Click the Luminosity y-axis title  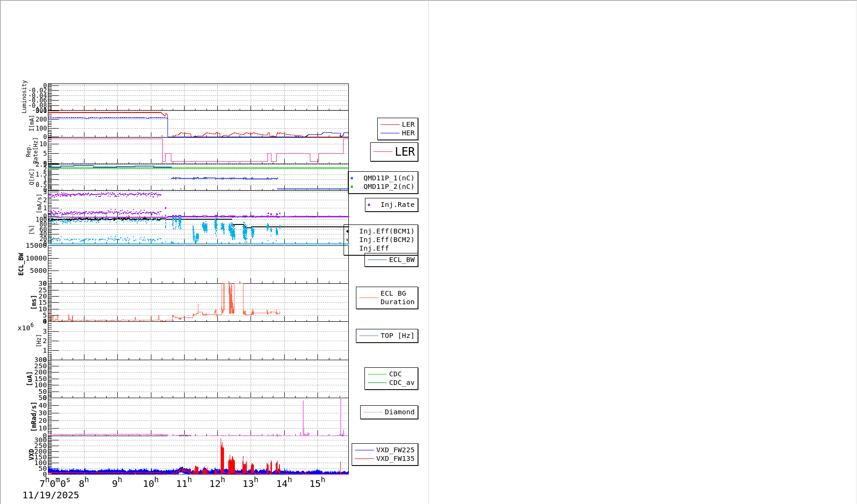coord(25,96)
